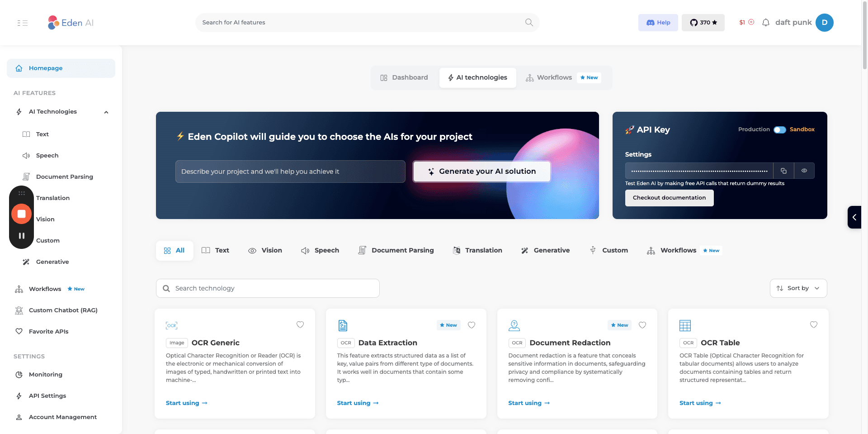Collapse the sidebar menu icon
This screenshot has width=868, height=434.
coord(22,23)
